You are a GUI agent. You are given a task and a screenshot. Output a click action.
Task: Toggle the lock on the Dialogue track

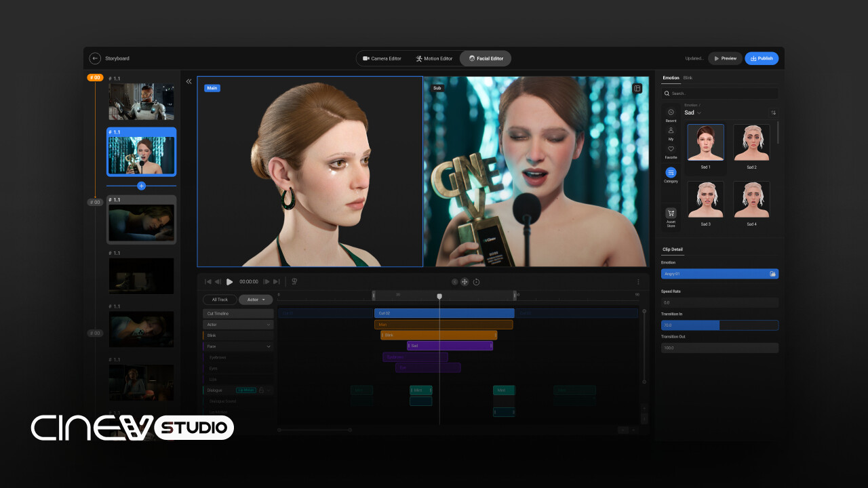tap(261, 390)
